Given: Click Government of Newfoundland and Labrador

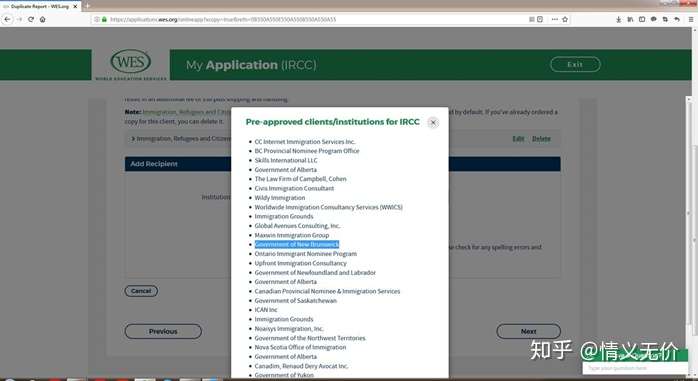Looking at the screenshot, I should (315, 272).
